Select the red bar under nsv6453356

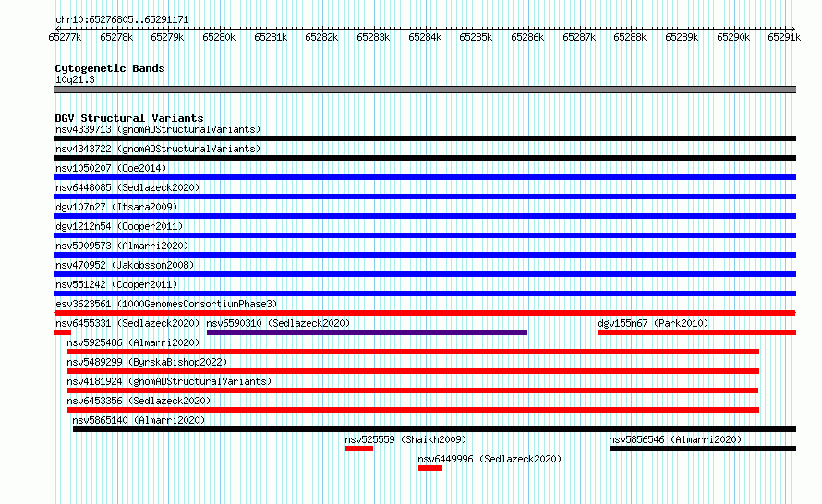click(x=413, y=410)
